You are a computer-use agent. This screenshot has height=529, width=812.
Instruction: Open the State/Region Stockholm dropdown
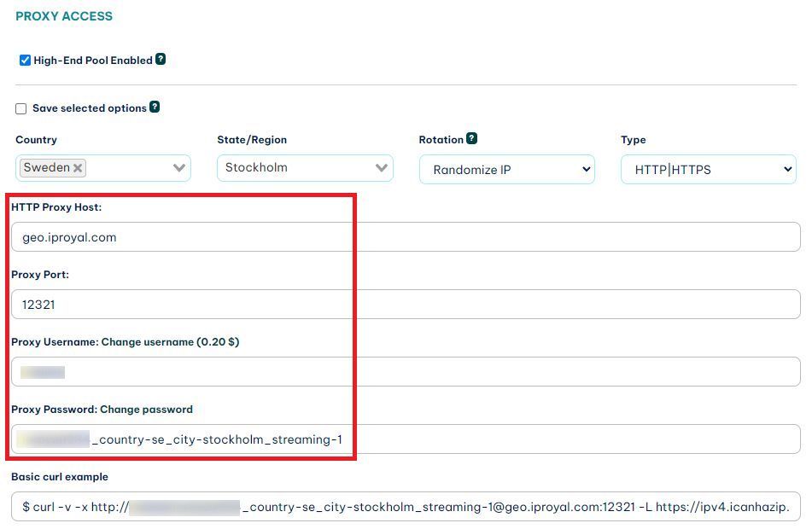pos(305,168)
